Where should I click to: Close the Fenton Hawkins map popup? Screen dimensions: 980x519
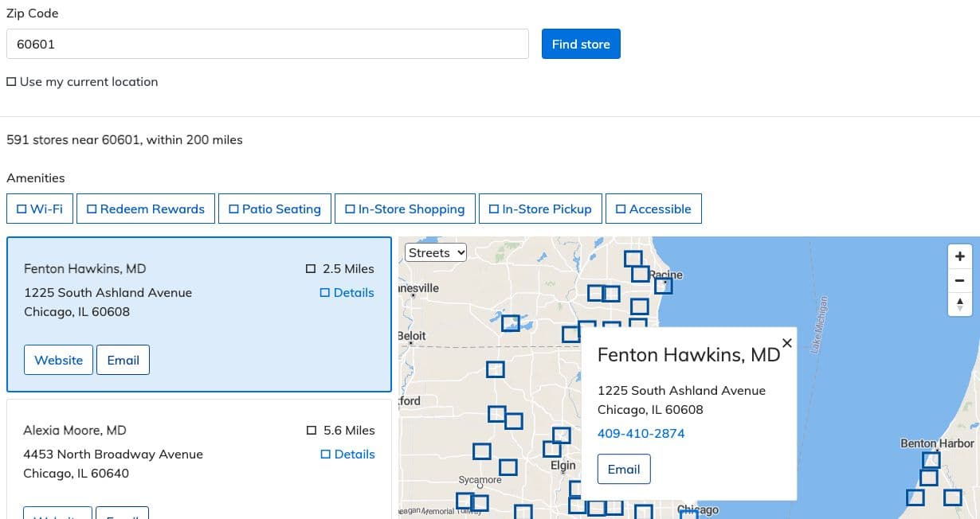[x=787, y=342]
